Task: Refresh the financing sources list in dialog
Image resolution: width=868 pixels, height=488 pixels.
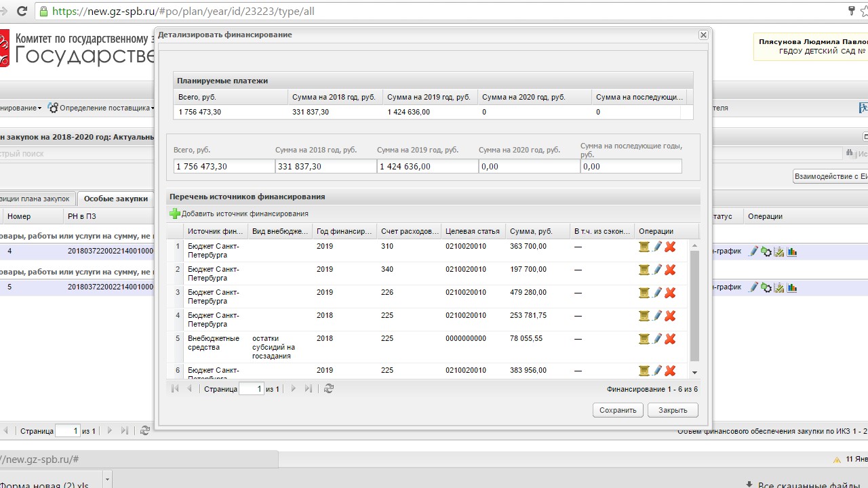Action: point(329,389)
